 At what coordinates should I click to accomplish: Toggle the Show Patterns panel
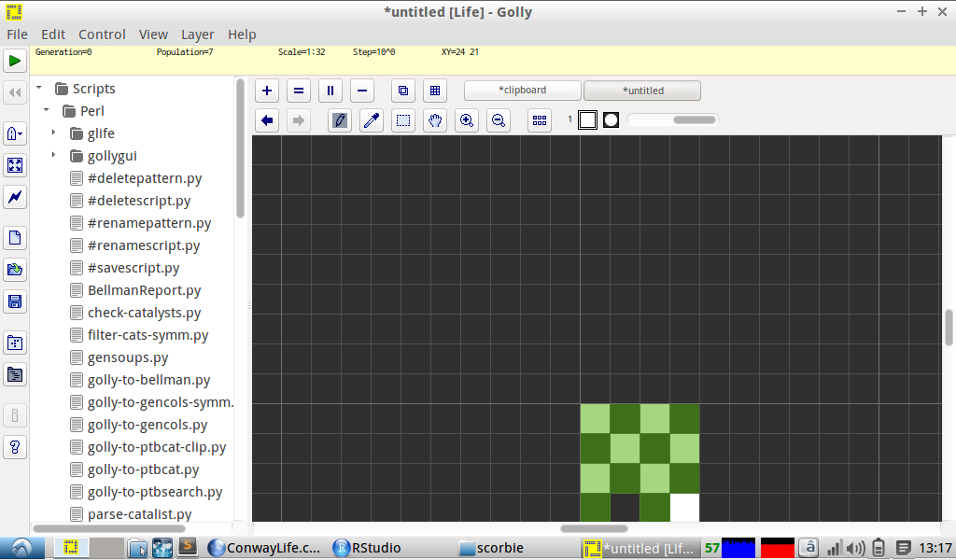15,343
